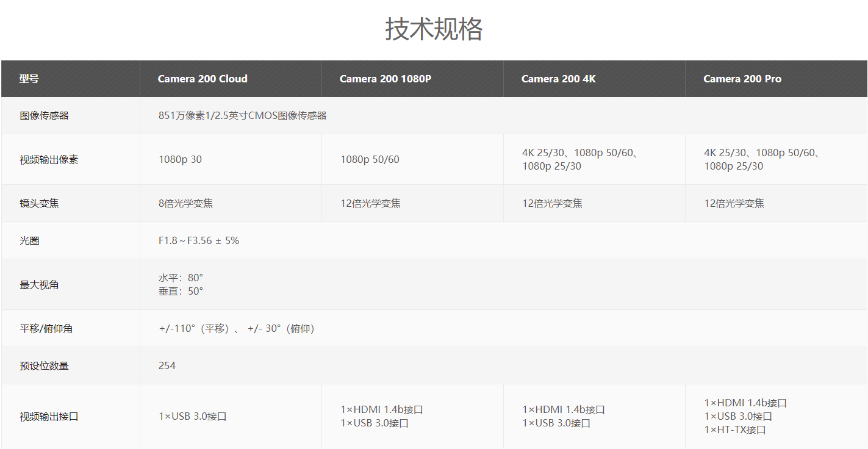Viewport: 868px width, 449px height.
Task: Click the 1080p 30 cell value
Action: pyautogui.click(x=180, y=160)
